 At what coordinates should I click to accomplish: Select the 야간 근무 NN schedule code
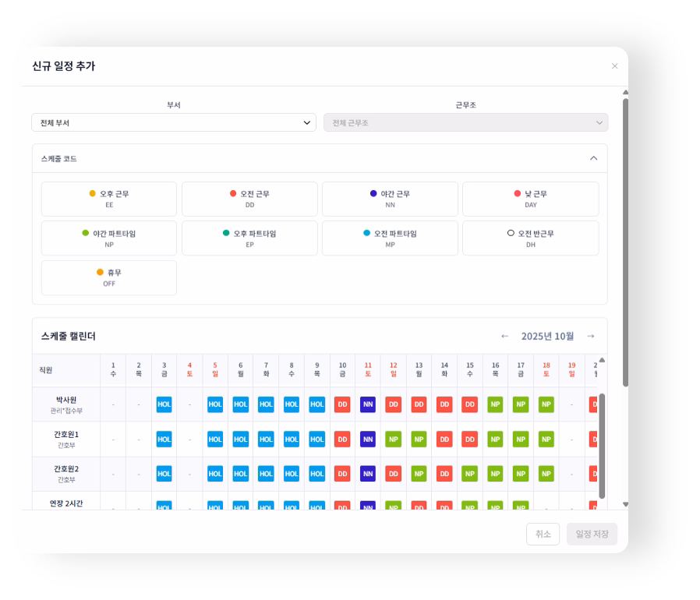390,199
